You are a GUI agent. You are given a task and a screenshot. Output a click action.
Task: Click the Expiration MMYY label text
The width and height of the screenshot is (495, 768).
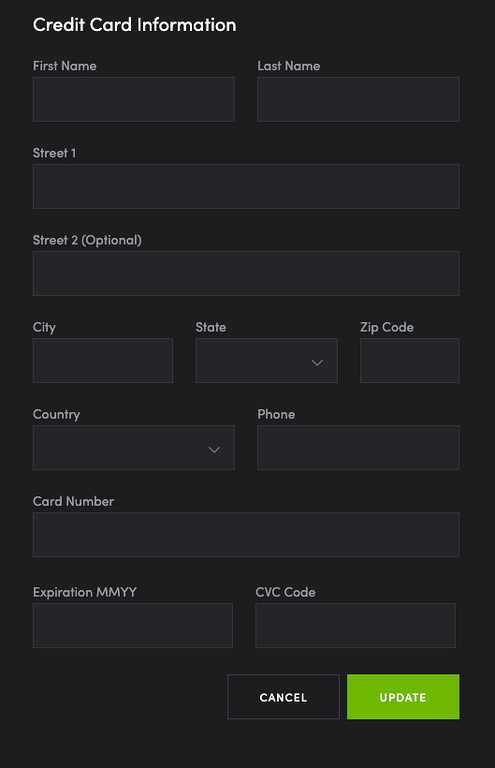tap(85, 592)
